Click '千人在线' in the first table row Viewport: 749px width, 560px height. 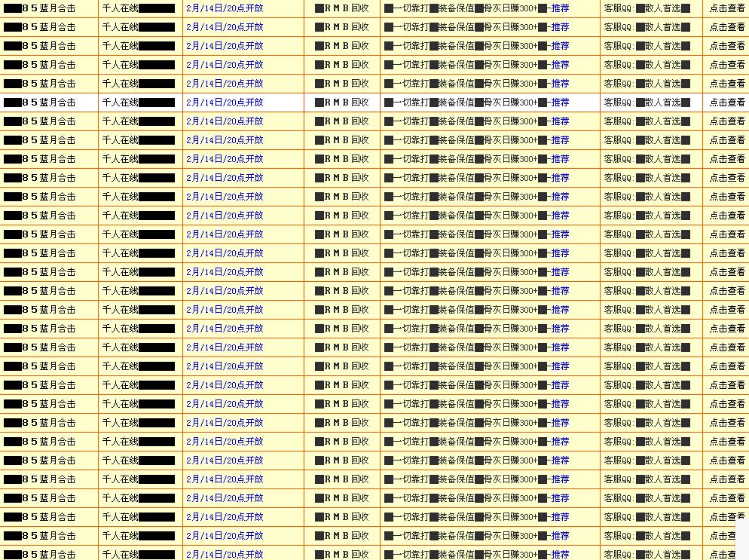121,8
